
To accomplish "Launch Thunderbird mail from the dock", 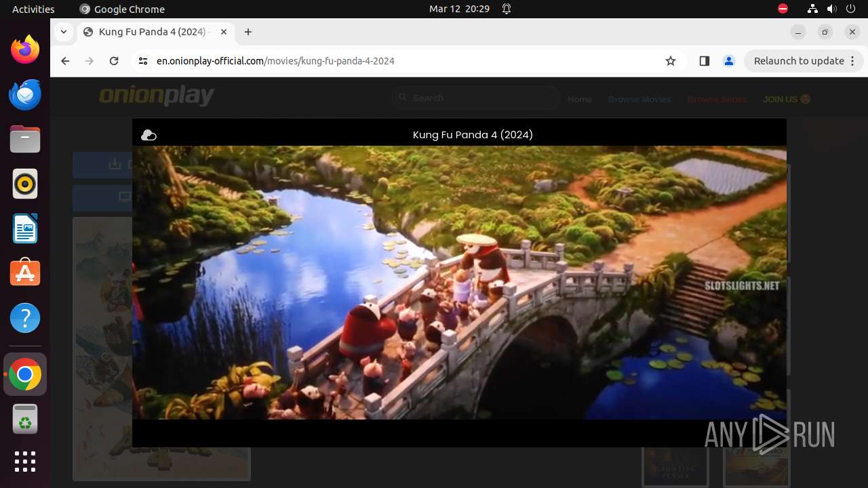I will click(25, 94).
